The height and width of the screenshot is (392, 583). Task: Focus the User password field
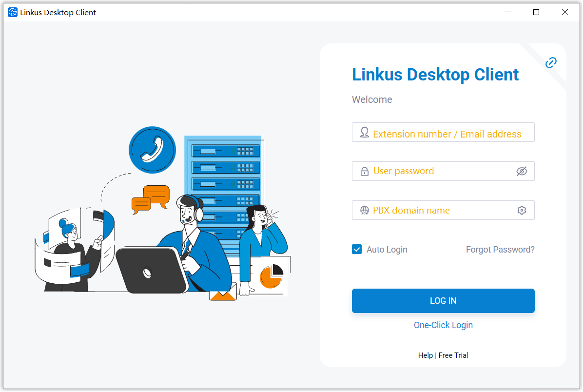click(443, 171)
